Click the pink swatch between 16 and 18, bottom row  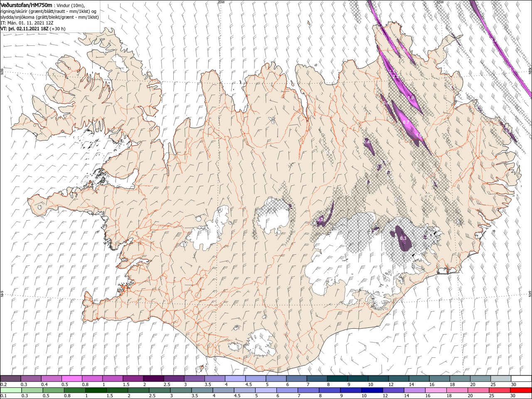(436, 390)
